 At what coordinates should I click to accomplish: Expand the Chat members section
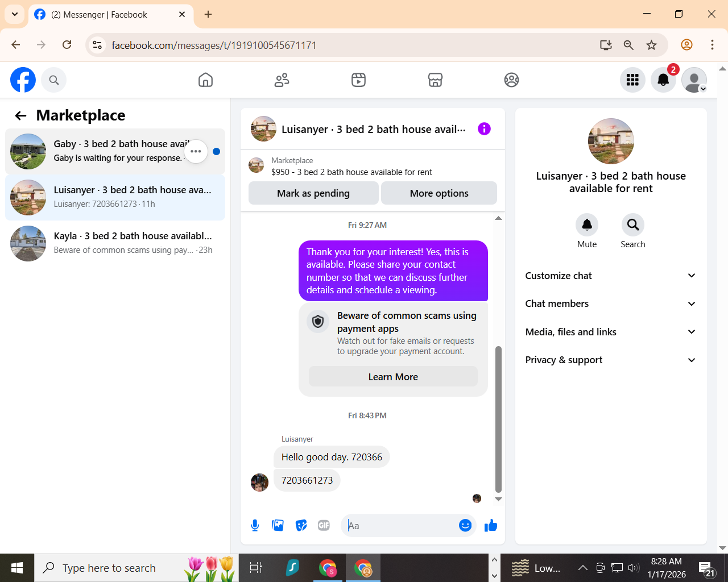[x=611, y=304]
